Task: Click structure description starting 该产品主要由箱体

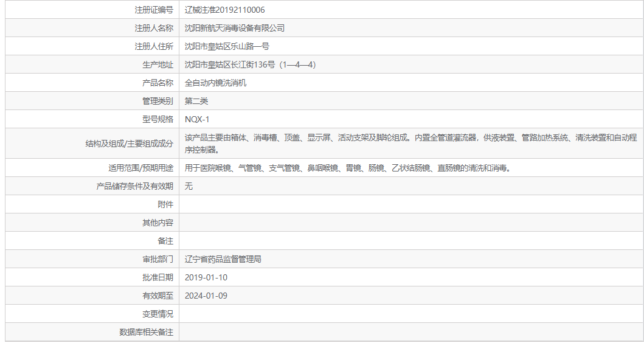Action: [410, 144]
